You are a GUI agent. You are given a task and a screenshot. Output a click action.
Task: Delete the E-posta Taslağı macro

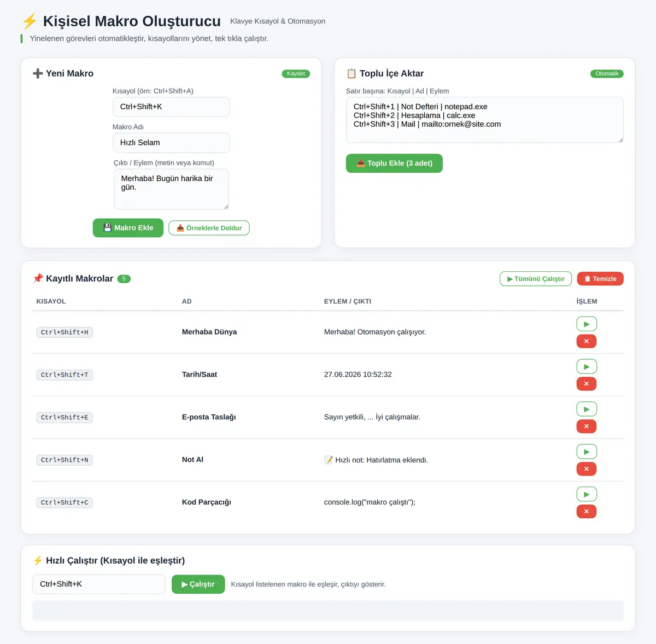(x=587, y=426)
